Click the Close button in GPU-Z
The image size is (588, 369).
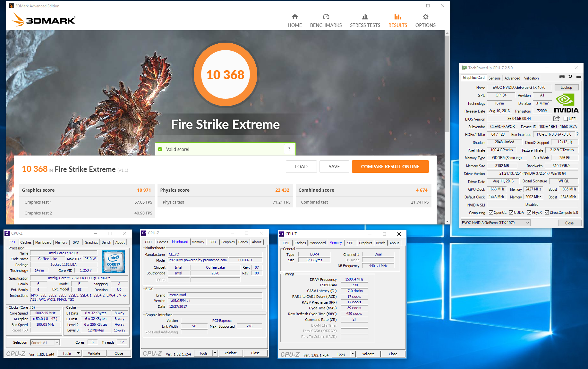(x=569, y=223)
